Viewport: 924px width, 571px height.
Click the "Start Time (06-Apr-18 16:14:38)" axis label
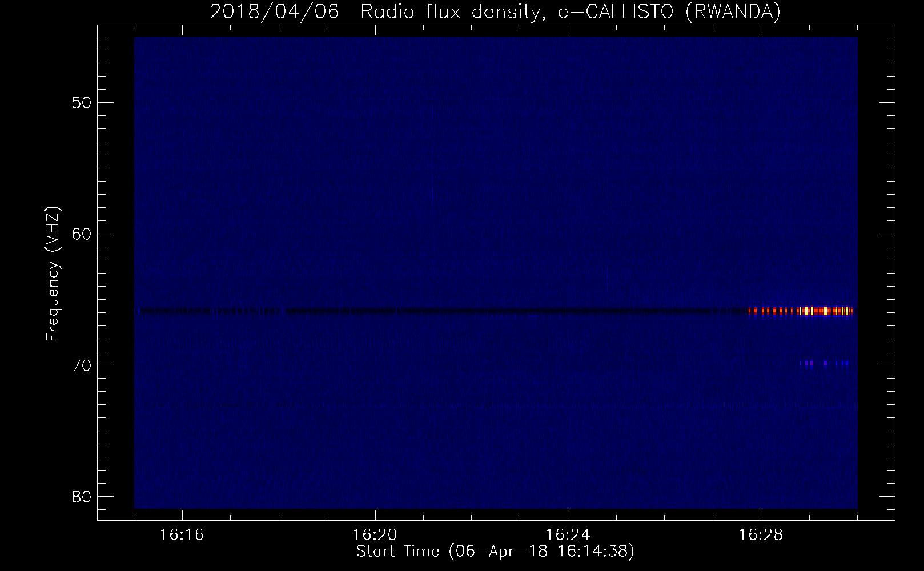(x=495, y=552)
